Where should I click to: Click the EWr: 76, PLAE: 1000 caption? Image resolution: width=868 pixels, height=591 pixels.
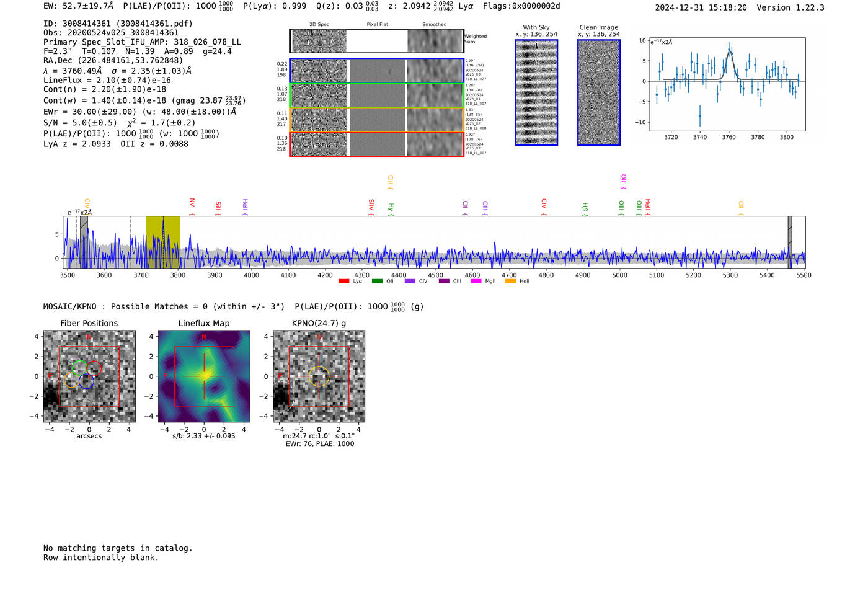click(320, 444)
